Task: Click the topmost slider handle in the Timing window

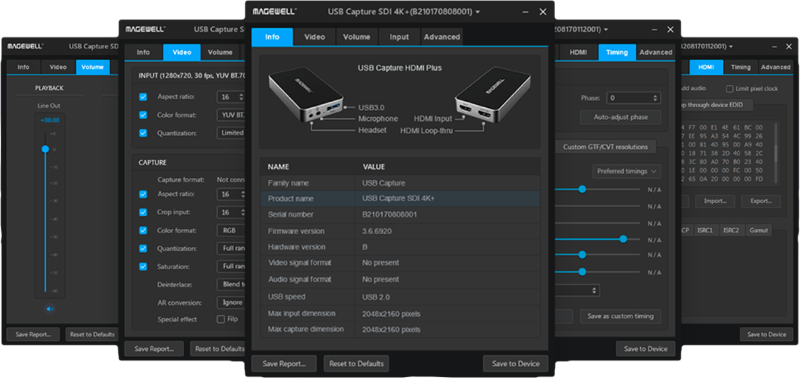Action: tap(582, 189)
